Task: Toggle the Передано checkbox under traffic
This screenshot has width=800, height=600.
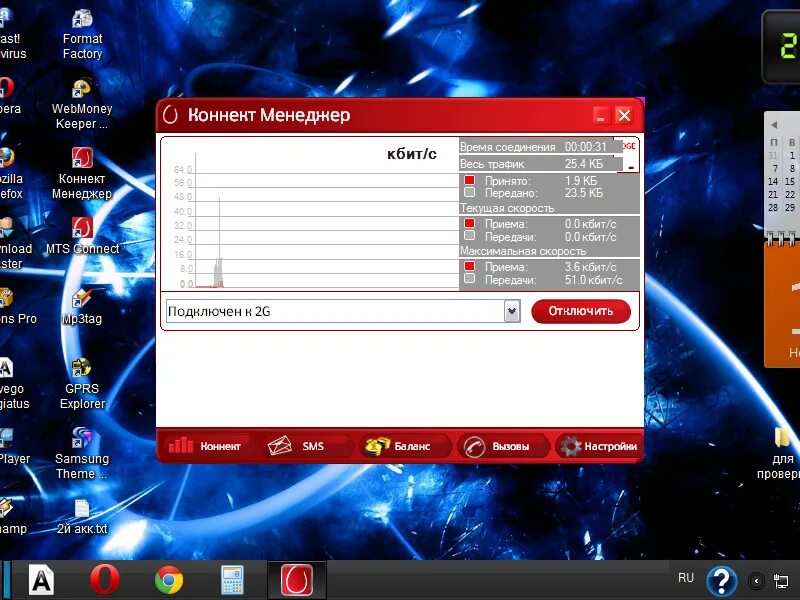Action: pos(469,192)
